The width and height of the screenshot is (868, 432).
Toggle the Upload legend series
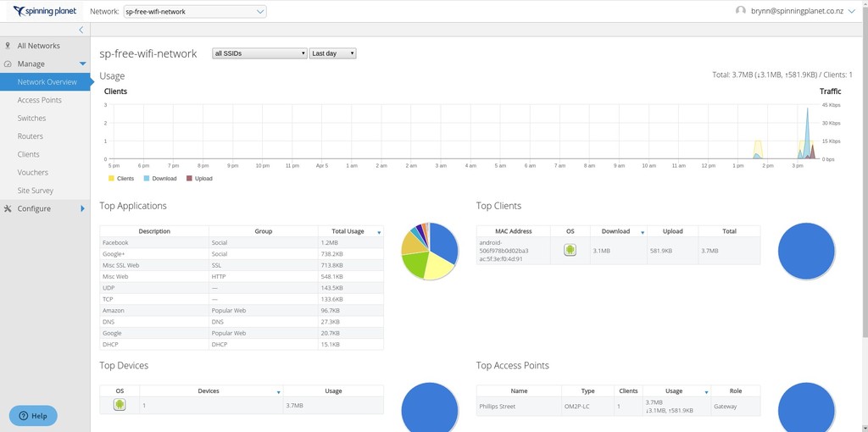[x=199, y=179]
